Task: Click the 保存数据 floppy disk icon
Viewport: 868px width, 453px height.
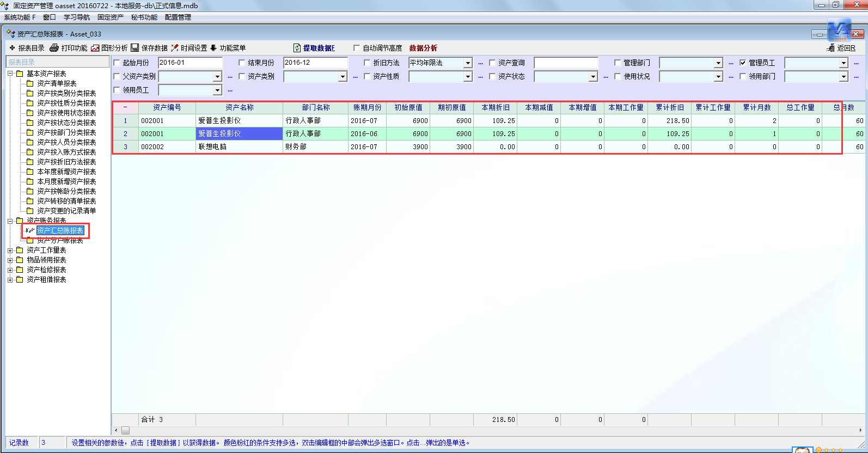Action: point(135,48)
